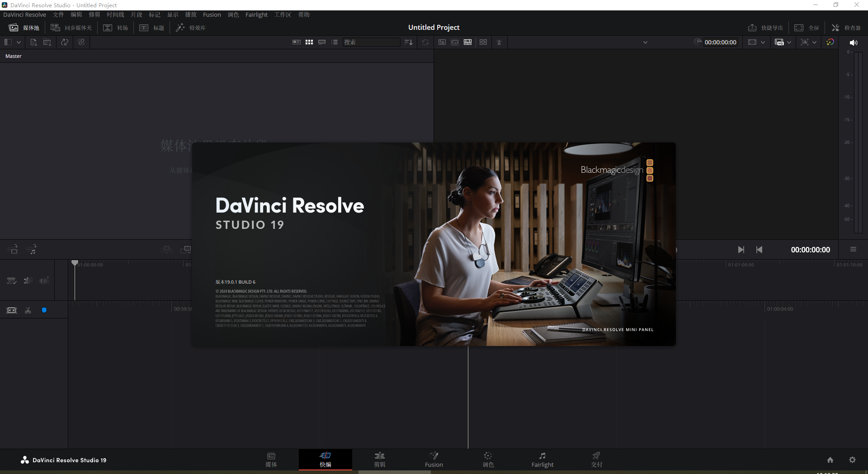
Task: Click the blue marker icon
Action: coord(44,310)
